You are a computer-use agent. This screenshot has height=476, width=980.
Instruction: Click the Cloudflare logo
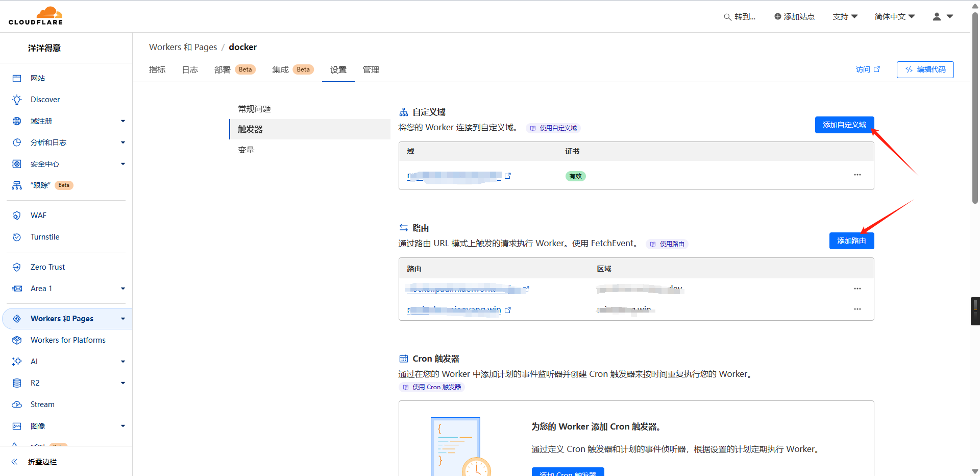point(36,16)
